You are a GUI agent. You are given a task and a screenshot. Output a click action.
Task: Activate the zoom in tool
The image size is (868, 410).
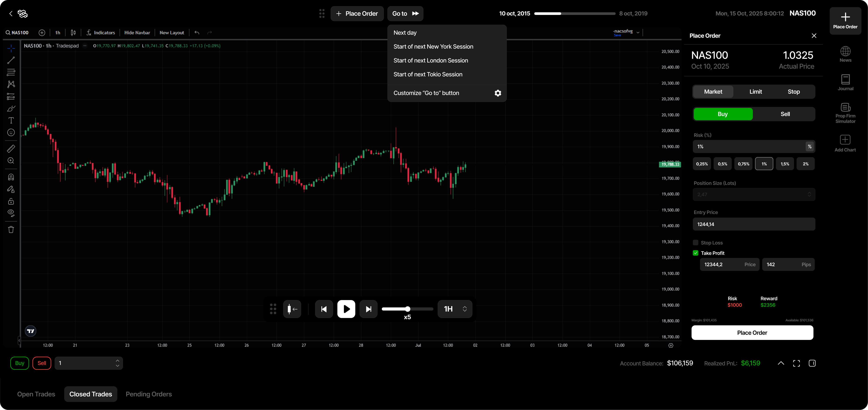11,160
